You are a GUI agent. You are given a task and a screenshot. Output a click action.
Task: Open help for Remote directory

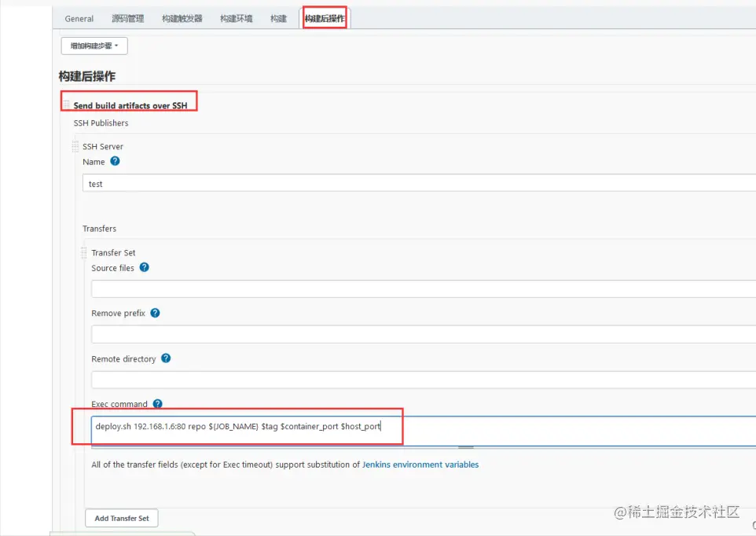coord(166,358)
